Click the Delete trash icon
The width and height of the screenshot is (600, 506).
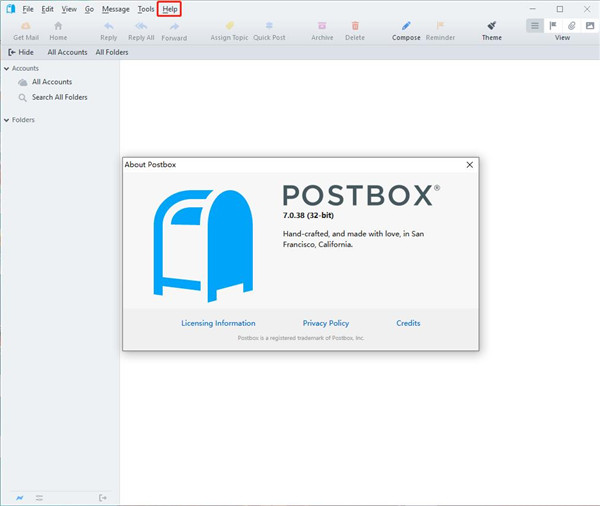355,26
